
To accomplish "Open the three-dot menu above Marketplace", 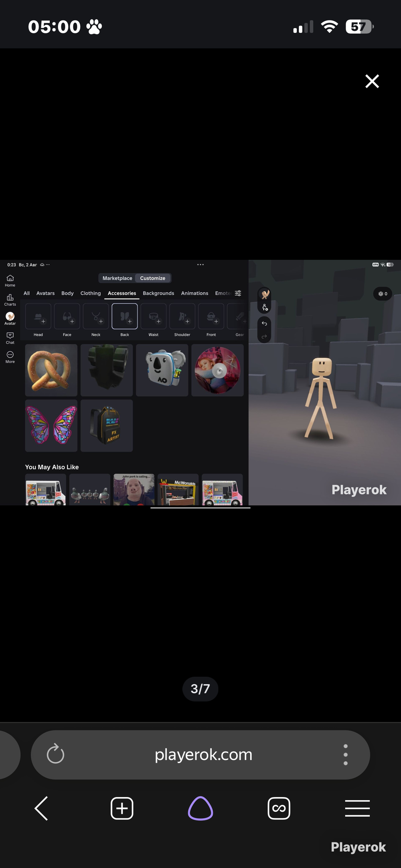I will pyautogui.click(x=200, y=265).
